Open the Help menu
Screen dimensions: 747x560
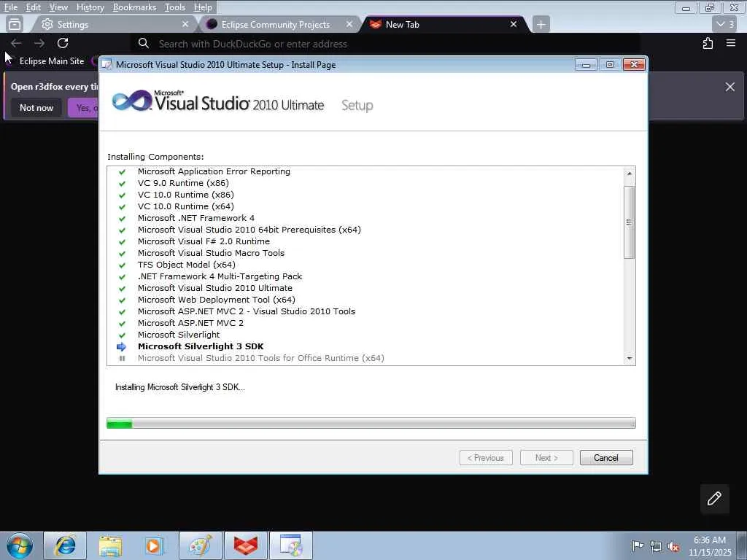(203, 7)
